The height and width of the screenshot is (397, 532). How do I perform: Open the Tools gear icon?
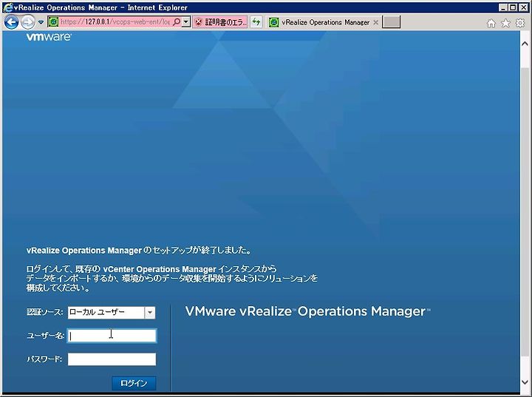click(520, 23)
